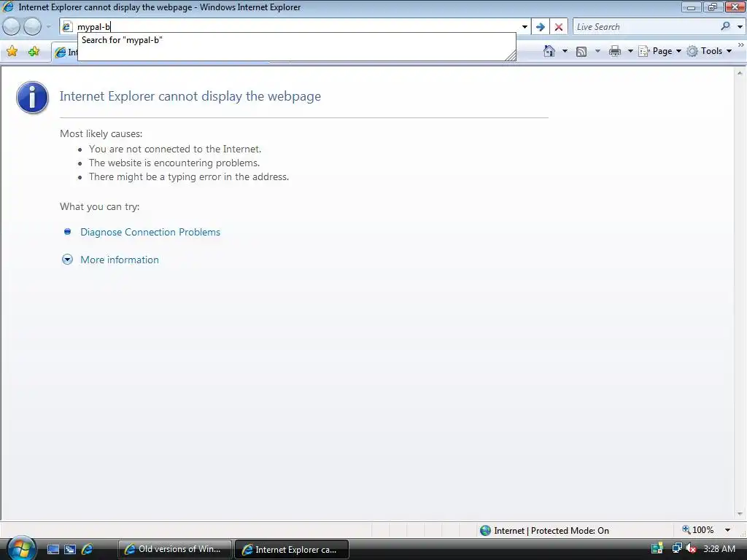
Task: Click the Print icon
Action: (x=615, y=51)
